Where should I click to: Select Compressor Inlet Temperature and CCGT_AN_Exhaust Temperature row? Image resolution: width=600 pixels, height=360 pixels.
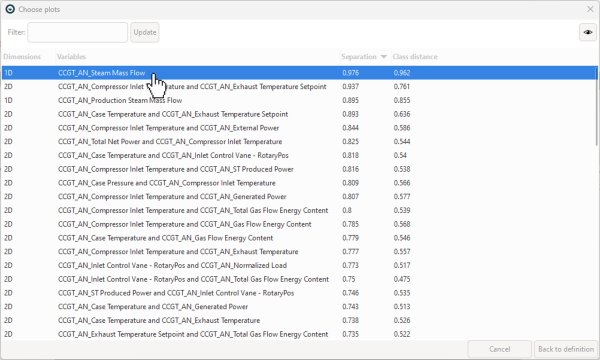299,252
